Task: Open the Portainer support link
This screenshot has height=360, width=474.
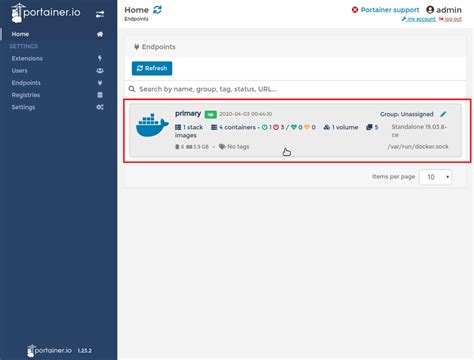Action: (x=390, y=10)
